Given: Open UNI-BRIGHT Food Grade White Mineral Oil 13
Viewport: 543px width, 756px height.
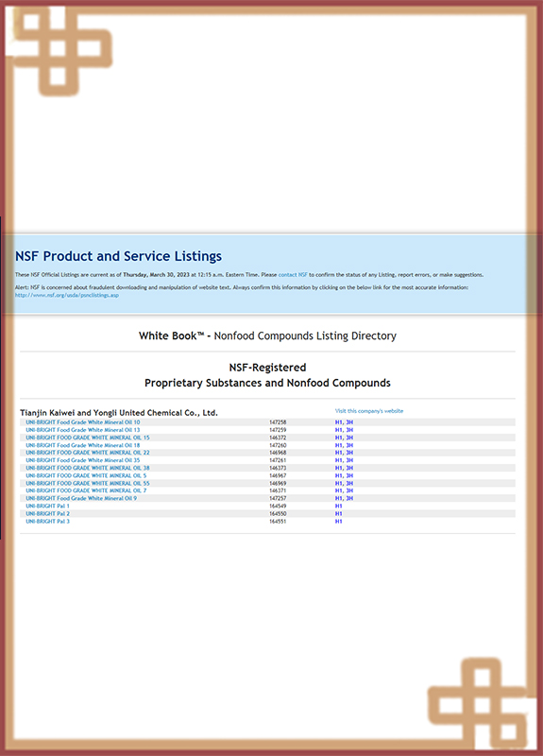Looking at the screenshot, I should (x=83, y=430).
